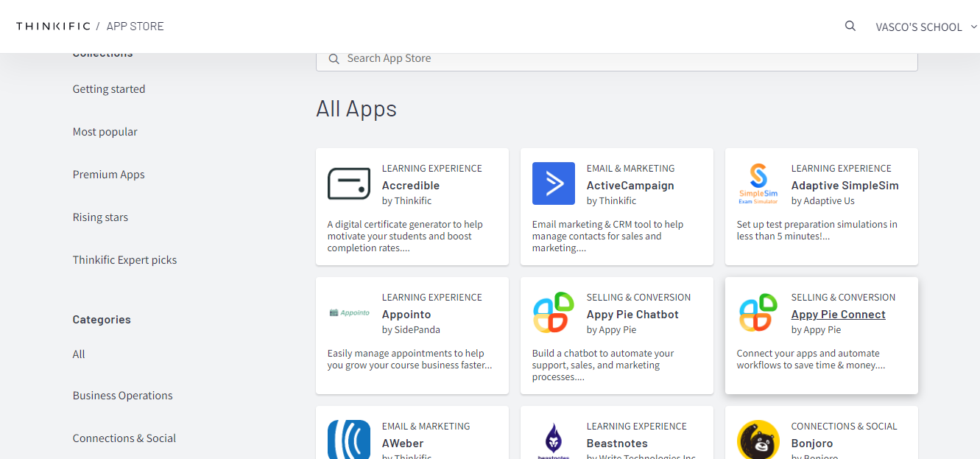Open the Beastnotes app title
The height and width of the screenshot is (459, 980).
[x=617, y=444]
